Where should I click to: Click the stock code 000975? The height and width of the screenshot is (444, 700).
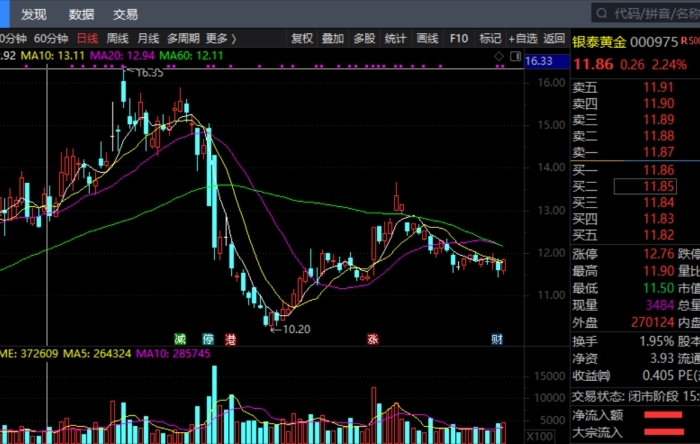654,42
